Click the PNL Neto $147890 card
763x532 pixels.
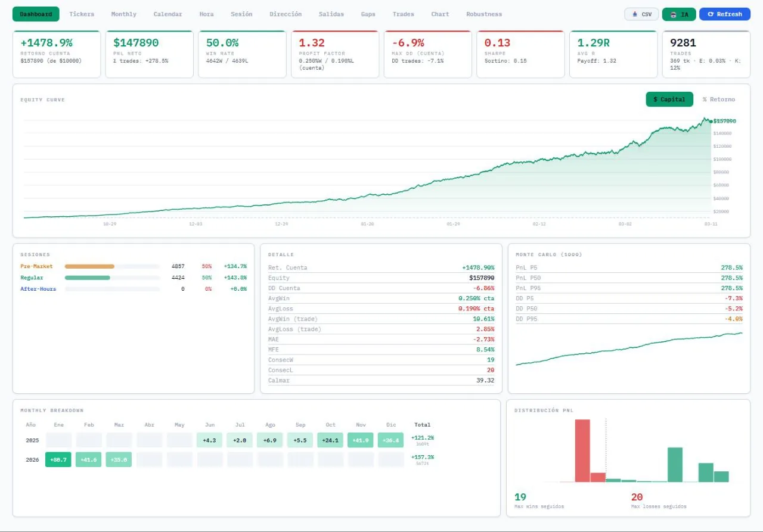tap(150, 54)
